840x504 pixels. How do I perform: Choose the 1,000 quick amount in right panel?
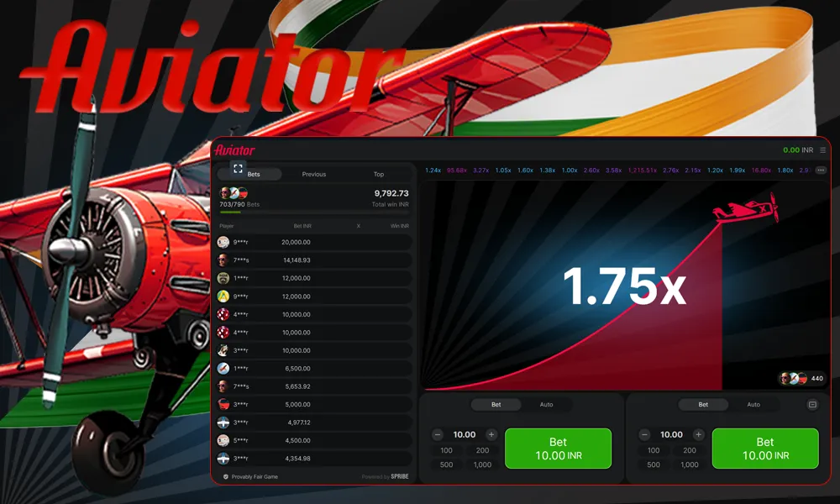[689, 465]
